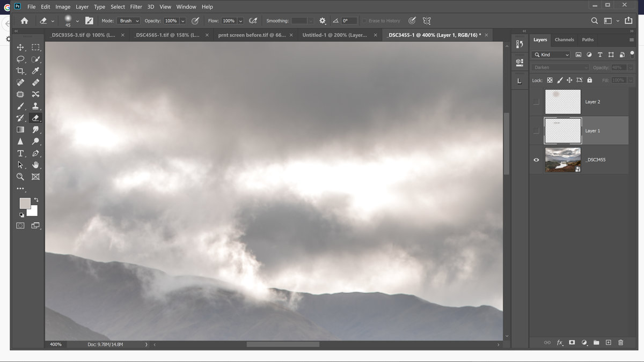Open Flow slider dropdown arrow

click(240, 21)
